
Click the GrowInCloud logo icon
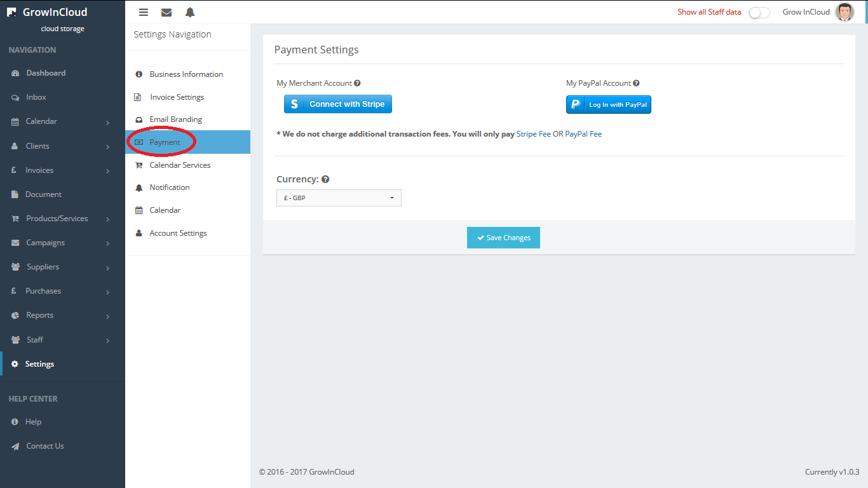pyautogui.click(x=11, y=13)
